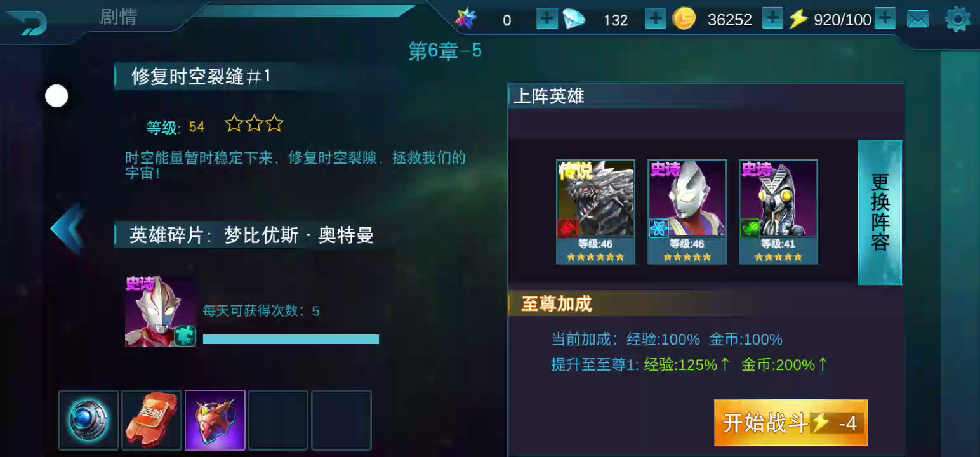Select the 传说 monster hero card
Screen dimensions: 980x457
(595, 212)
